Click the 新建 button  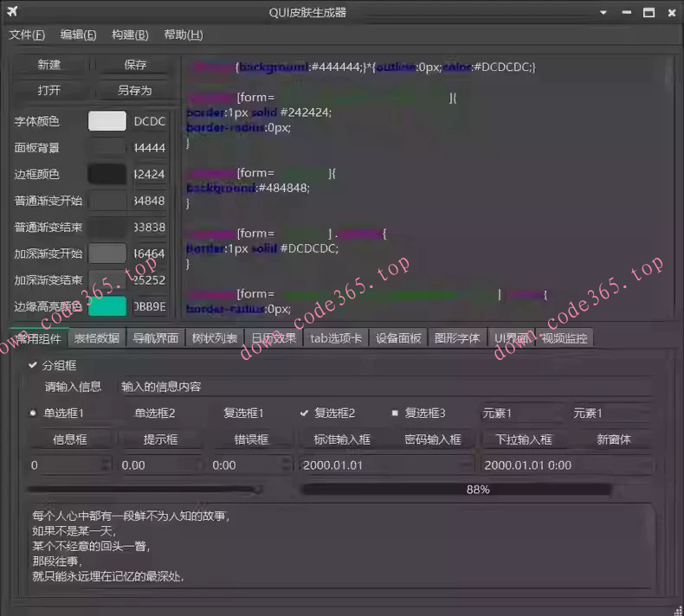(48, 65)
